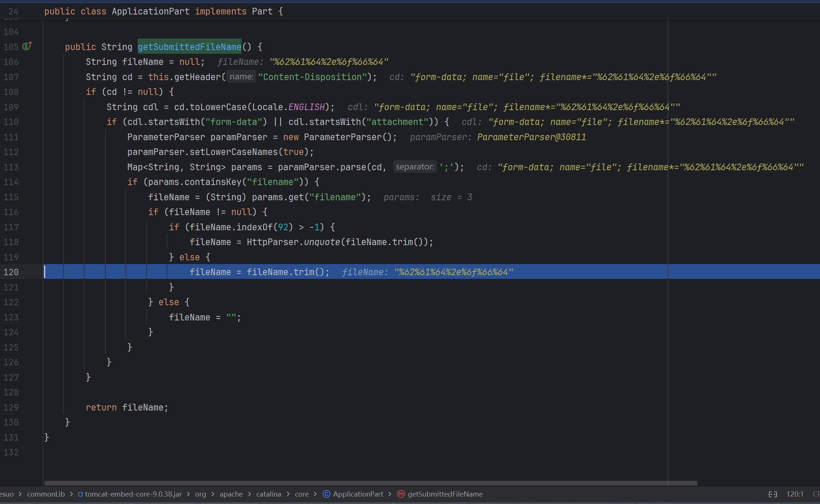Viewport: 820px width, 504px height.
Task: Click the jar library icon before tomcat-embed-core
Action: tap(80, 494)
